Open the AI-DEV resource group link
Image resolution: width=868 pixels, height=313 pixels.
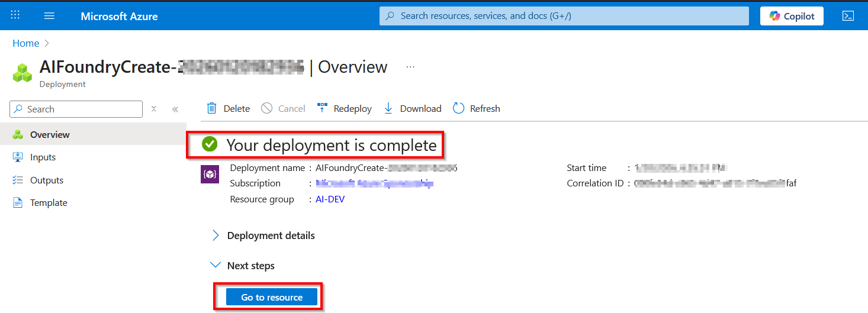point(330,199)
